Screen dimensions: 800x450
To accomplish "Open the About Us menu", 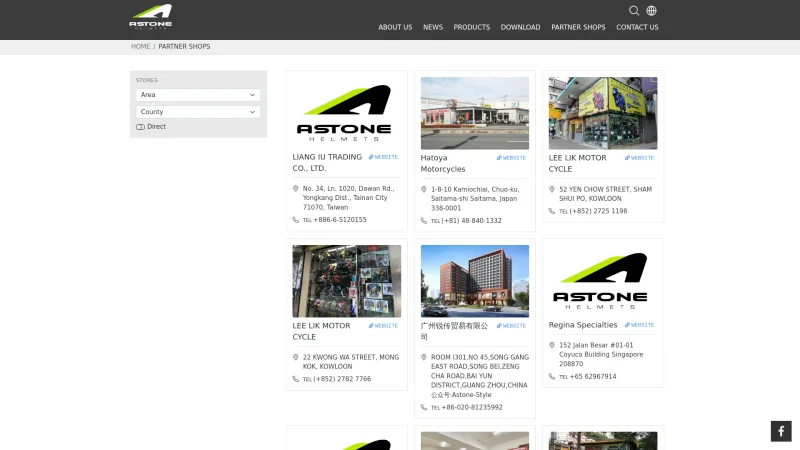I will 395,28.
